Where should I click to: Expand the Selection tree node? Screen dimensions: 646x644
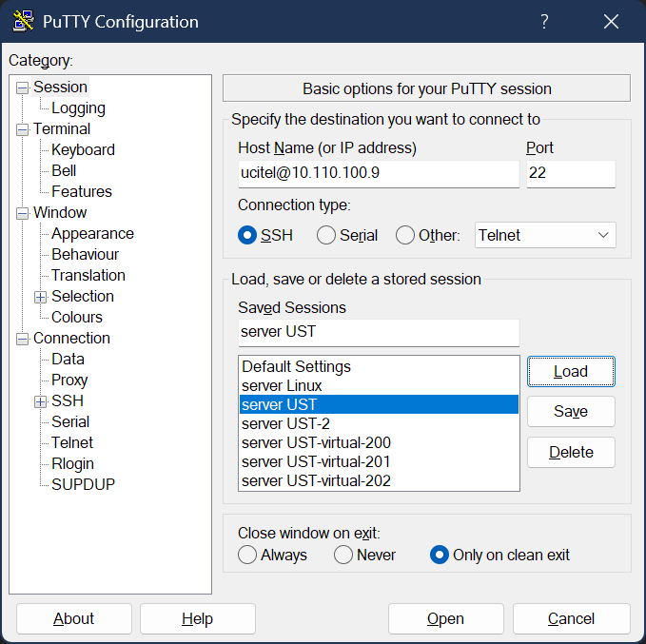[41, 297]
